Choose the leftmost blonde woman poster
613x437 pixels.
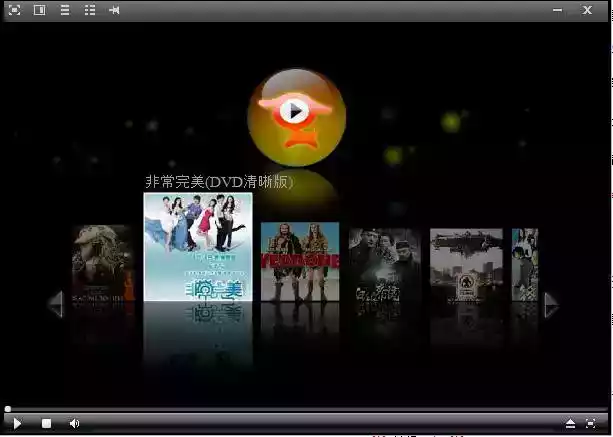(102, 262)
